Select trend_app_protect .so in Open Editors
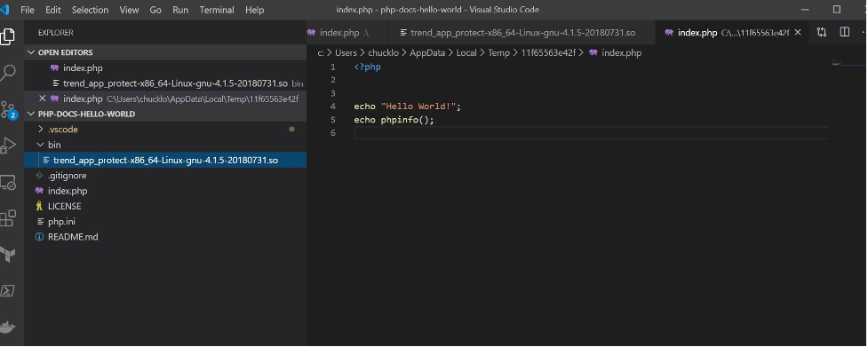 [x=165, y=83]
